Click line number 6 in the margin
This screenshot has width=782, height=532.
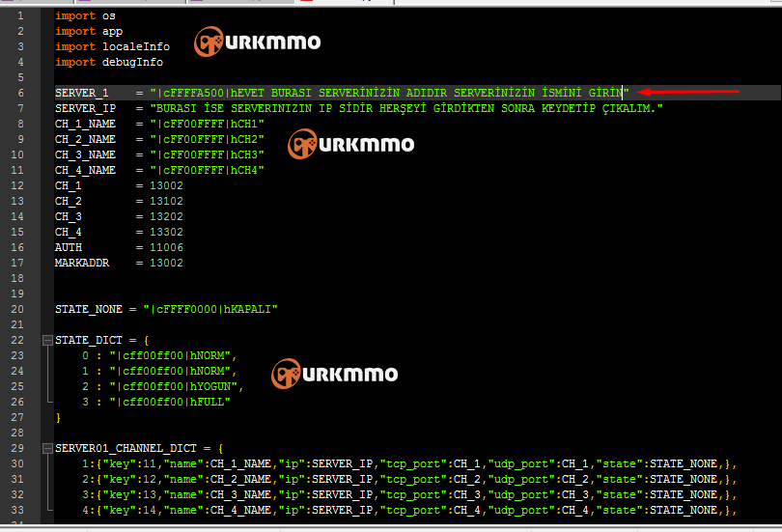pyautogui.click(x=21, y=93)
